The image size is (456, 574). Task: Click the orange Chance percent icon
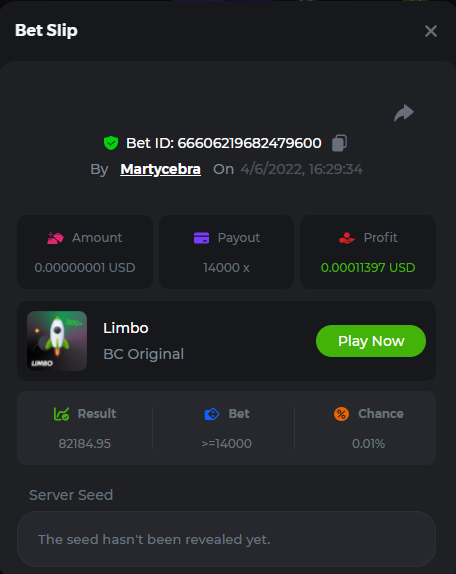341,414
